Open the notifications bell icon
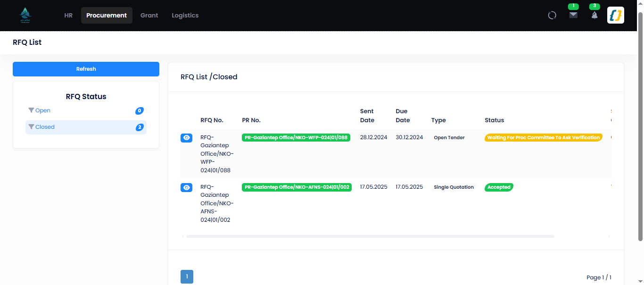 (x=594, y=15)
